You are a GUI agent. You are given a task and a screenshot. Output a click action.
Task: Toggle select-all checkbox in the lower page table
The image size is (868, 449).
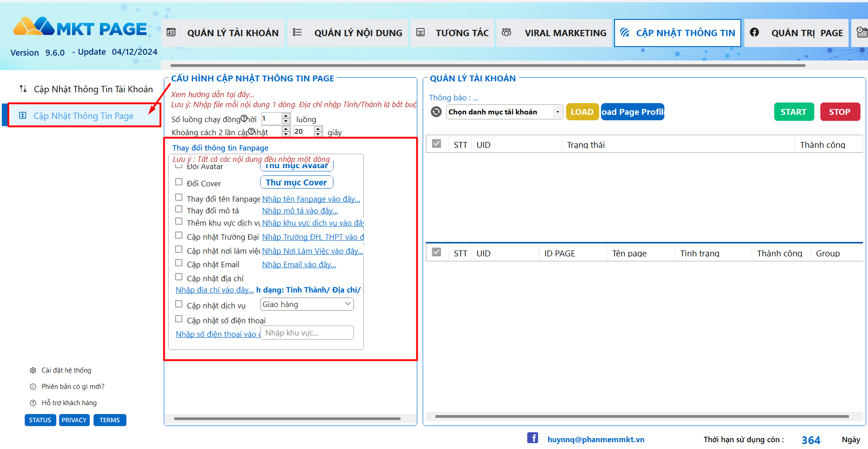tap(437, 252)
